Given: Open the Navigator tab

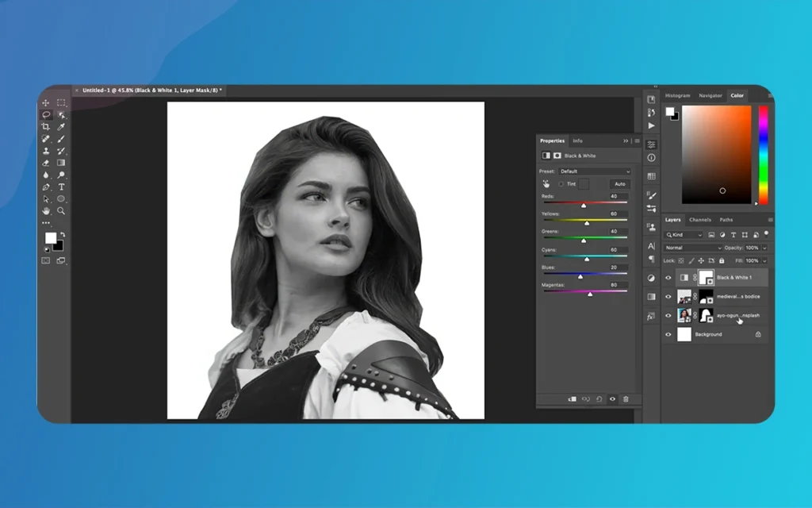Looking at the screenshot, I should 710,95.
